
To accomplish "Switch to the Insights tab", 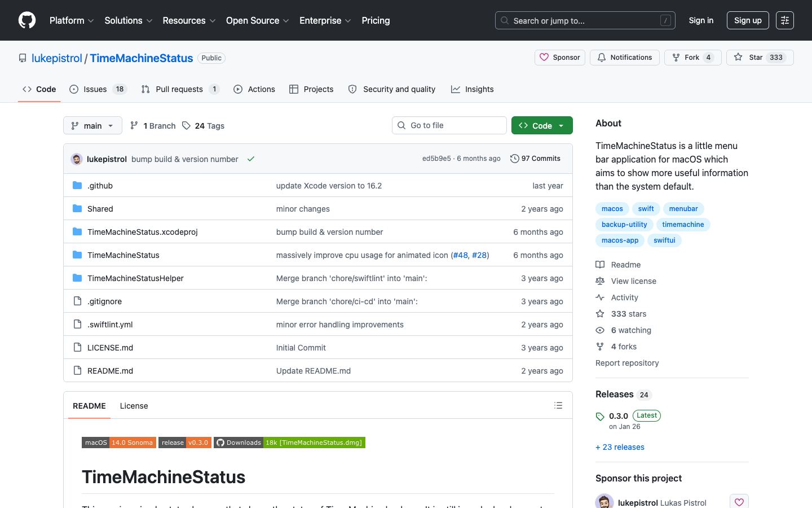I will coord(473,89).
